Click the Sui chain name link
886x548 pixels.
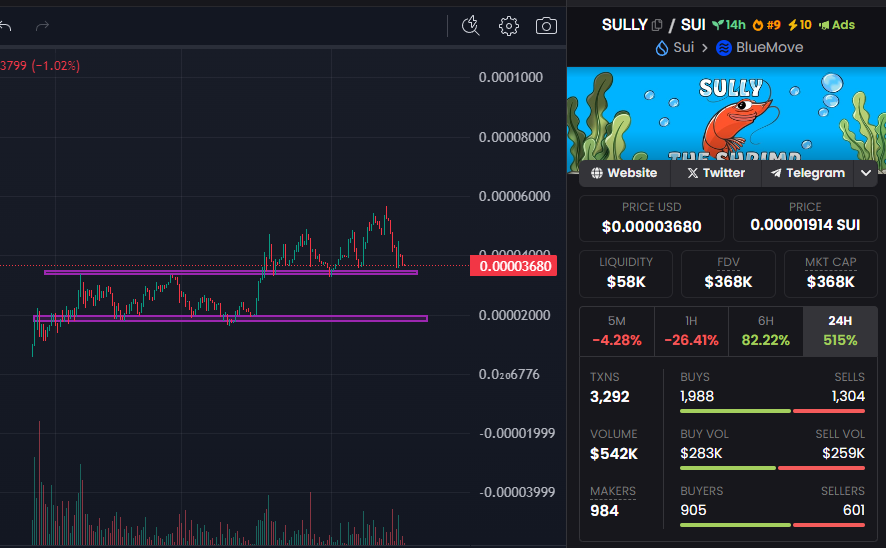tap(684, 47)
